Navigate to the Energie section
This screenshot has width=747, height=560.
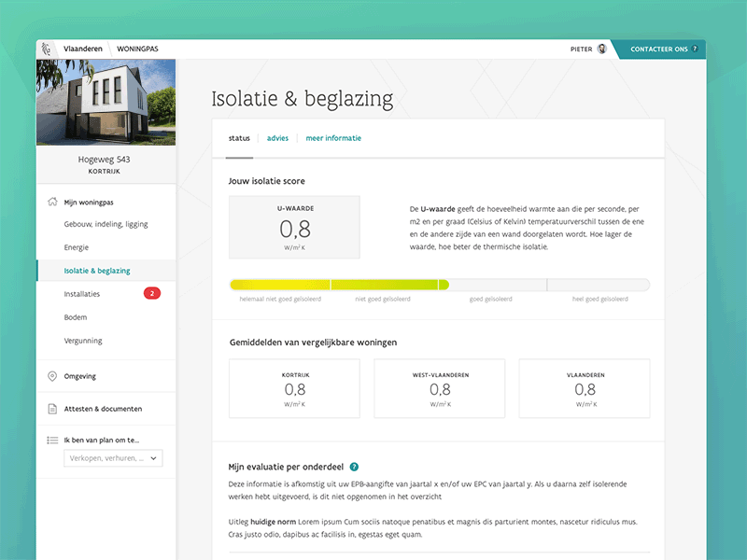[77, 246]
